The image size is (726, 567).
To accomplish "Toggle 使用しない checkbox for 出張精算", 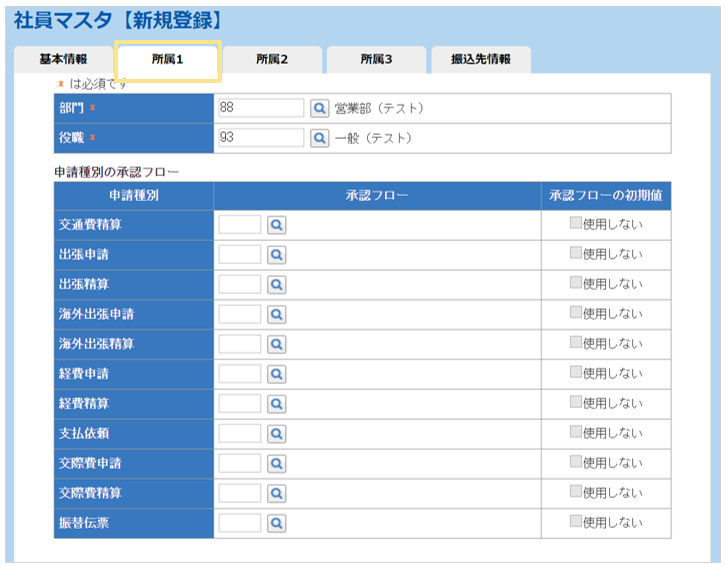I will (x=576, y=283).
